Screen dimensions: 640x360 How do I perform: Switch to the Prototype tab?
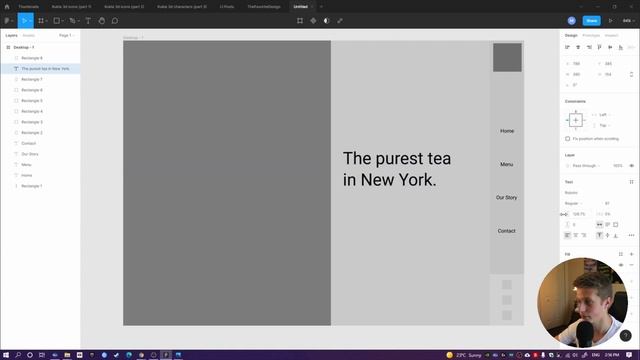click(591, 36)
